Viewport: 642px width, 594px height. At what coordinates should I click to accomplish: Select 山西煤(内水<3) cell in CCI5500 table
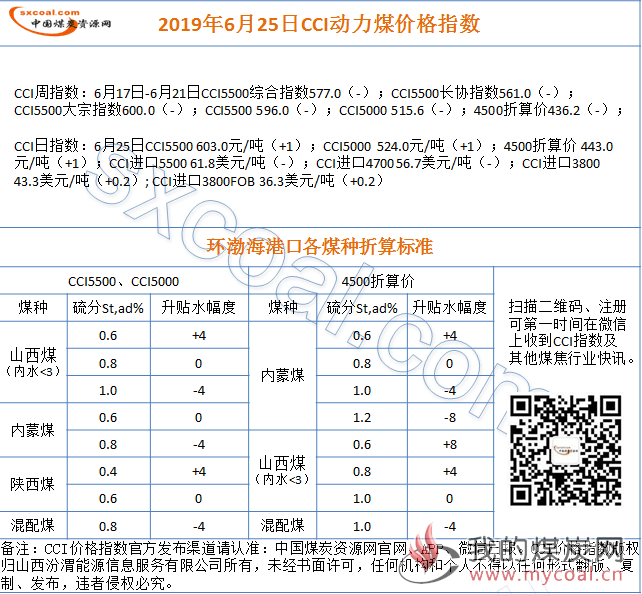tap(33, 362)
